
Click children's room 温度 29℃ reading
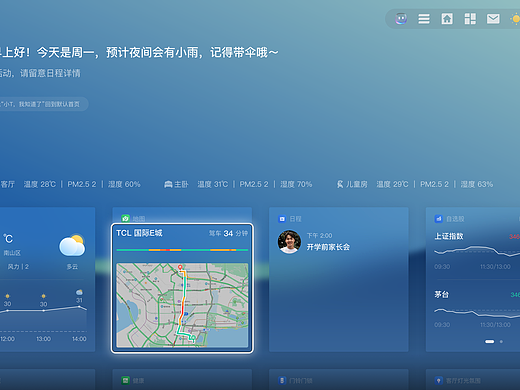(x=392, y=184)
